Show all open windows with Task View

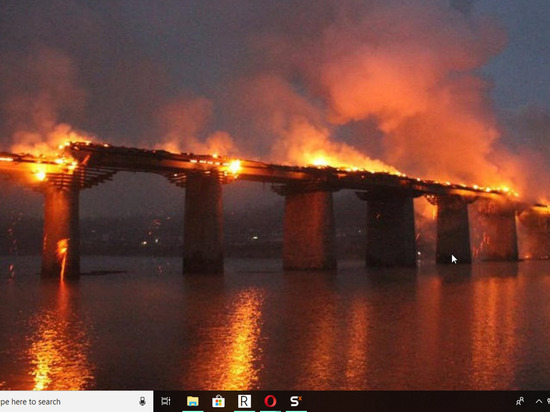click(x=166, y=401)
